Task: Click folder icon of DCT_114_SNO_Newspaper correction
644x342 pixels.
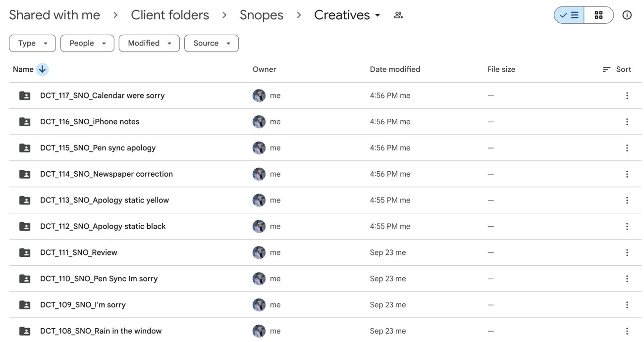Action: (x=25, y=174)
